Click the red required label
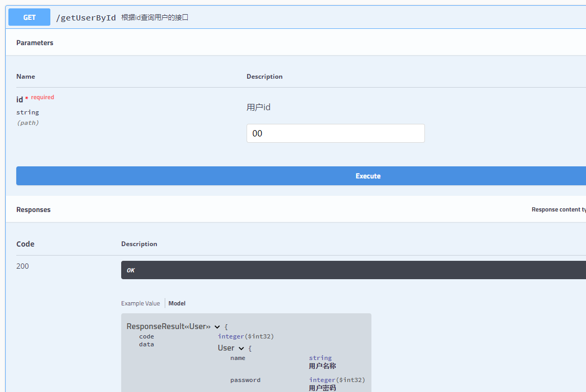586x392 pixels. click(x=42, y=97)
